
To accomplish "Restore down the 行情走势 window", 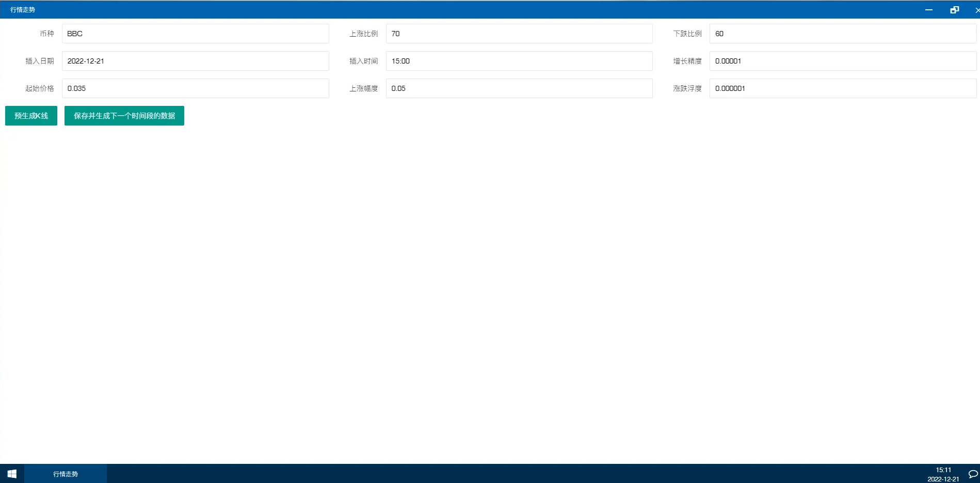I will [x=955, y=10].
